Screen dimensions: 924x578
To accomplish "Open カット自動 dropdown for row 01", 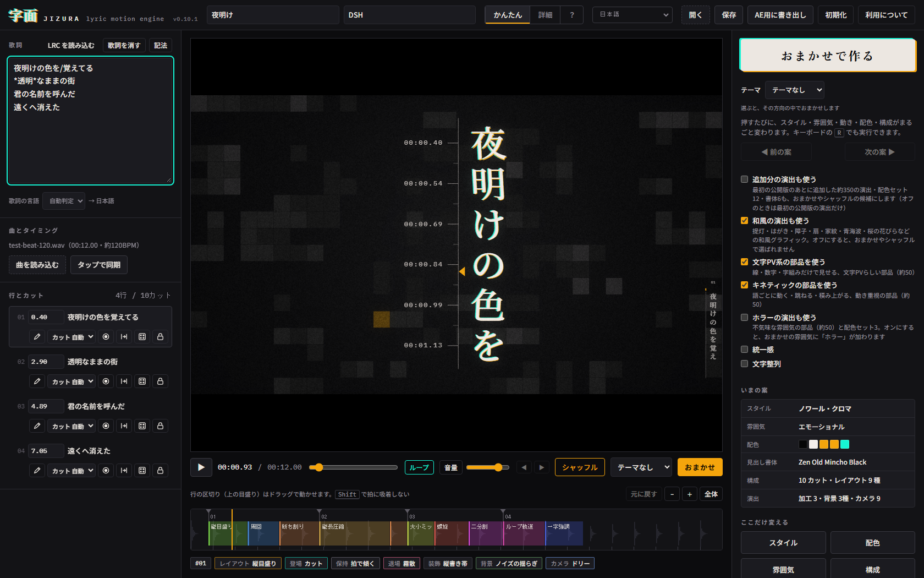I will (x=72, y=337).
